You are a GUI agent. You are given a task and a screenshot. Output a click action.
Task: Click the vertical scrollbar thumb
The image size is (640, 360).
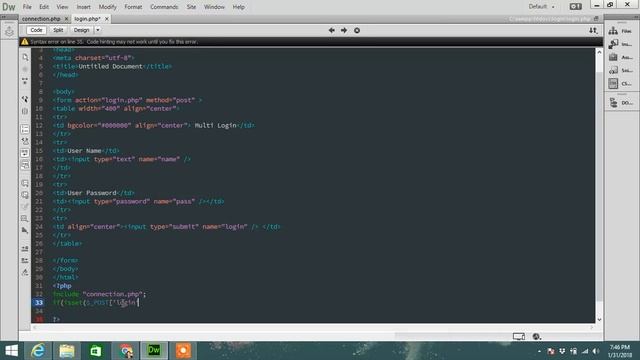tap(599, 188)
